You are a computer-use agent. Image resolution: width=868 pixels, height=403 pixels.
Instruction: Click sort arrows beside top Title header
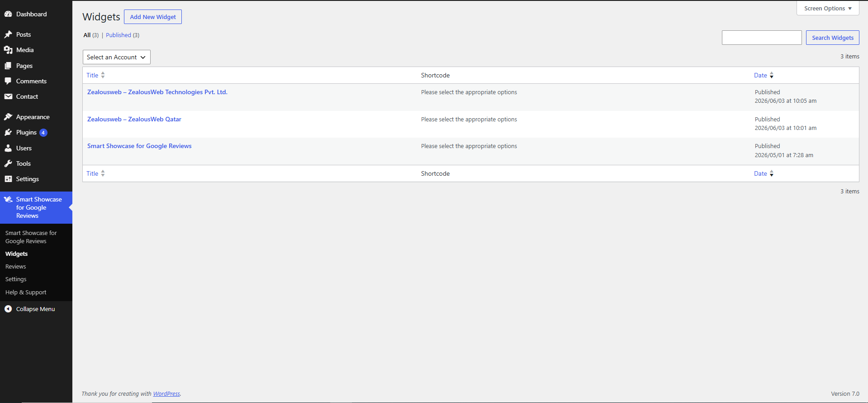pyautogui.click(x=103, y=75)
